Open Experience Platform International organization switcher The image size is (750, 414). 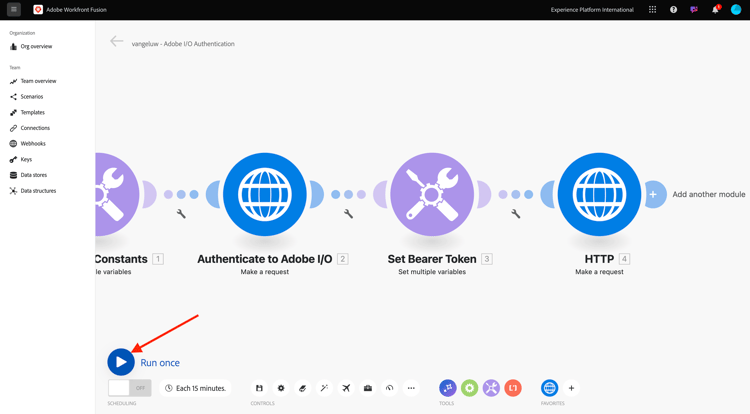click(592, 10)
